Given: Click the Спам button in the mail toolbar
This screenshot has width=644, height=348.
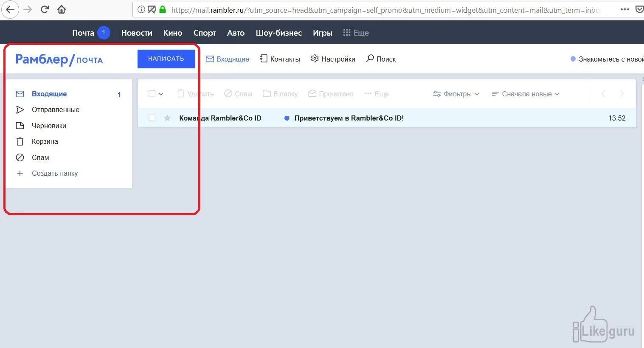Looking at the screenshot, I should pos(238,94).
